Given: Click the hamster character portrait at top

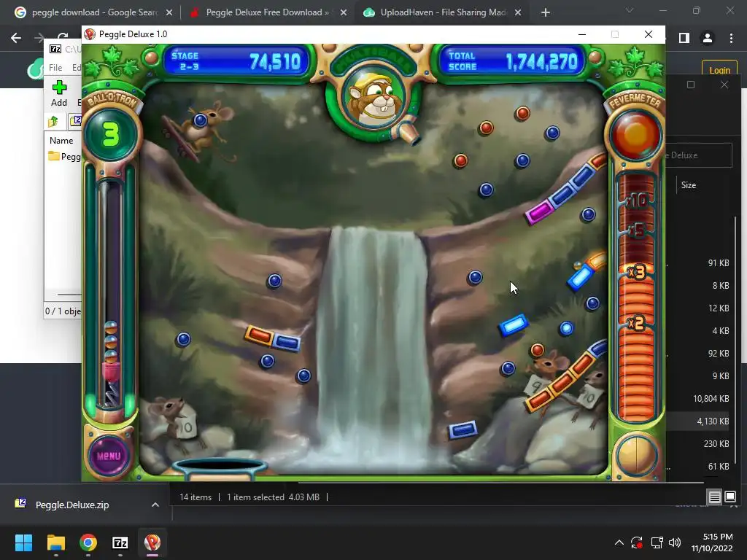Looking at the screenshot, I should click(374, 98).
